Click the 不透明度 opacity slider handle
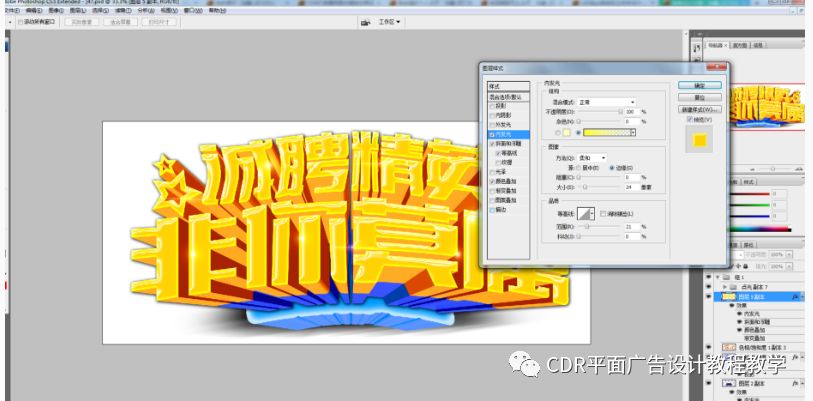The height and width of the screenshot is (401, 813). tap(620, 111)
